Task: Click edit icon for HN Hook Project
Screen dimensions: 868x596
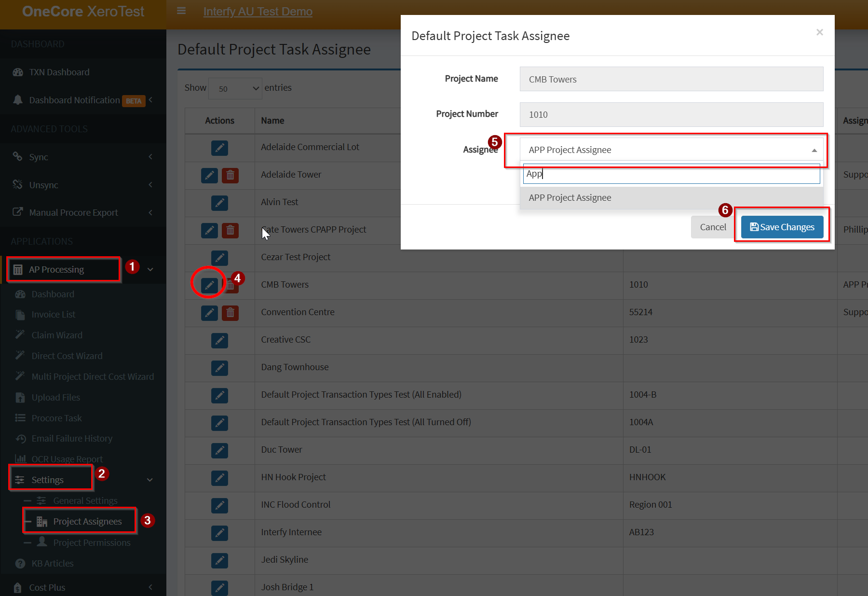Action: [219, 478]
